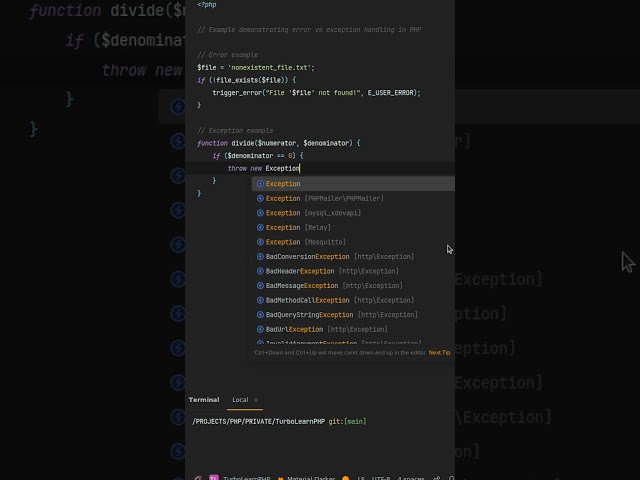Click the // Exception example comment
640x480 pixels.
click(x=235, y=131)
